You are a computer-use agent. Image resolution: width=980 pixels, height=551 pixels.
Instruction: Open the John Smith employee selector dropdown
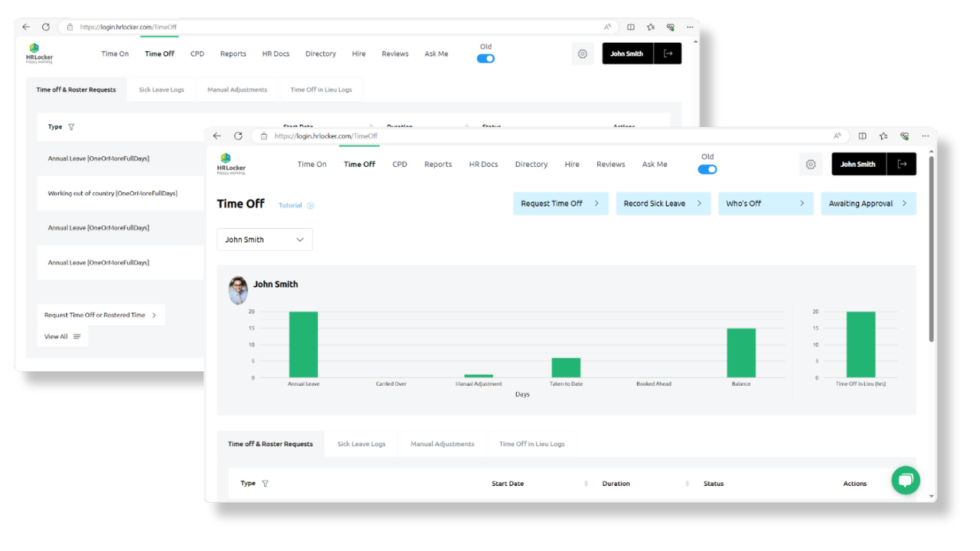[264, 239]
